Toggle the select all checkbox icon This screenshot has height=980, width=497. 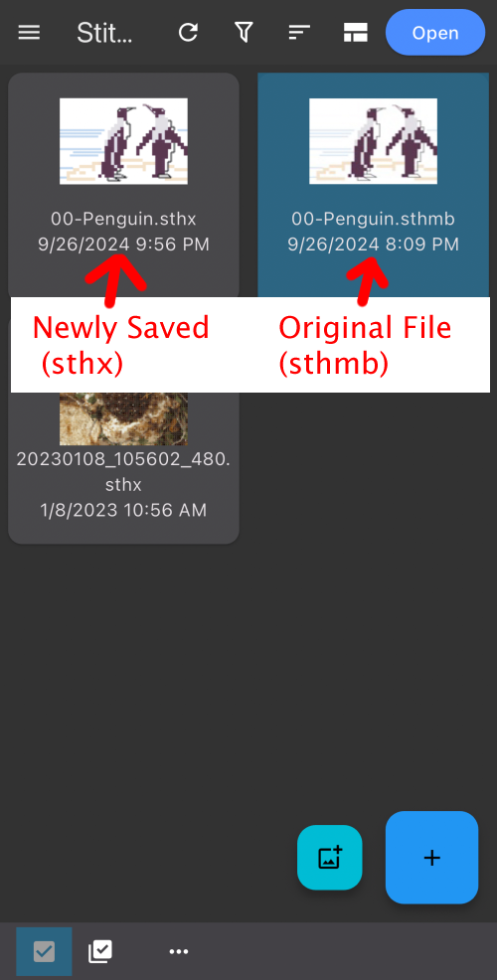coord(100,952)
